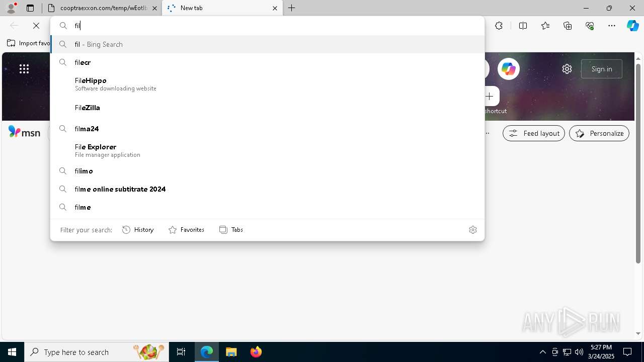
Task: Open Feed layout options
Action: [534, 133]
